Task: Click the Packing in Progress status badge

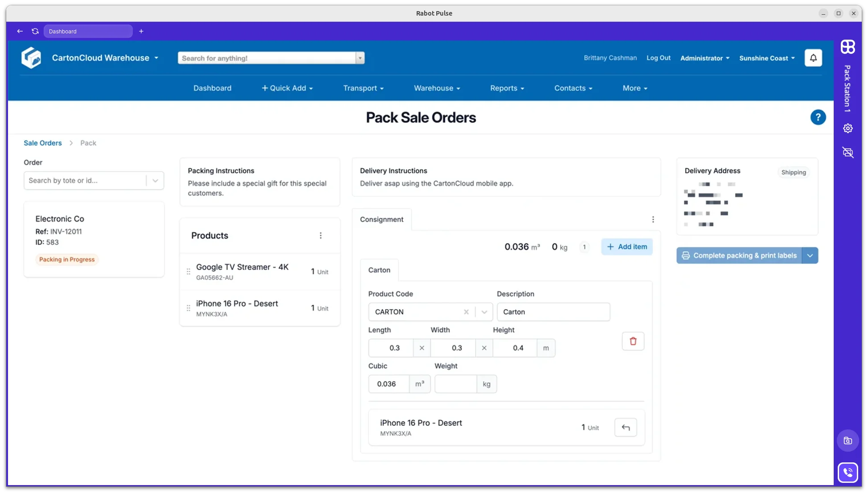Action: click(66, 259)
